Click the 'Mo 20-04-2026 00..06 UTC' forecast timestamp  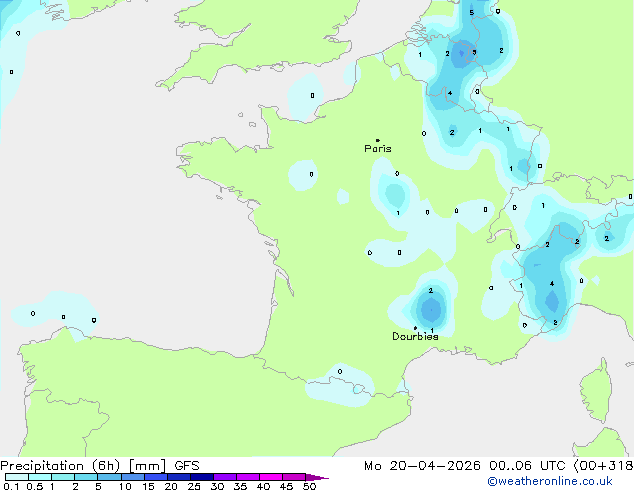pos(465,466)
